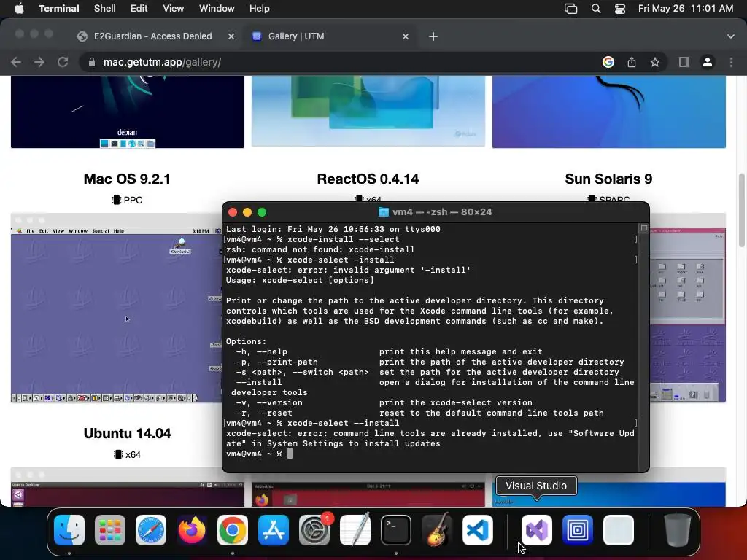The image size is (747, 560).
Task: Open System Settings with update badge
Action: [x=314, y=530]
